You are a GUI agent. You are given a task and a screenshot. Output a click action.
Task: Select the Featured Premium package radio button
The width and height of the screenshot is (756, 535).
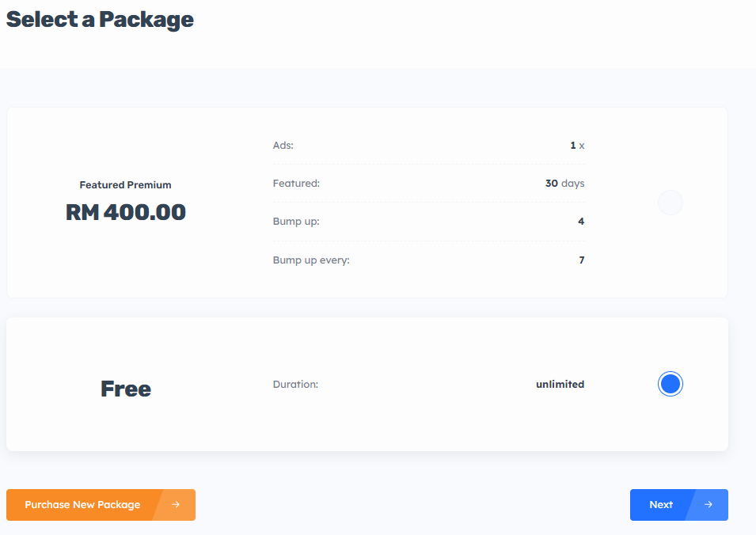(x=670, y=203)
